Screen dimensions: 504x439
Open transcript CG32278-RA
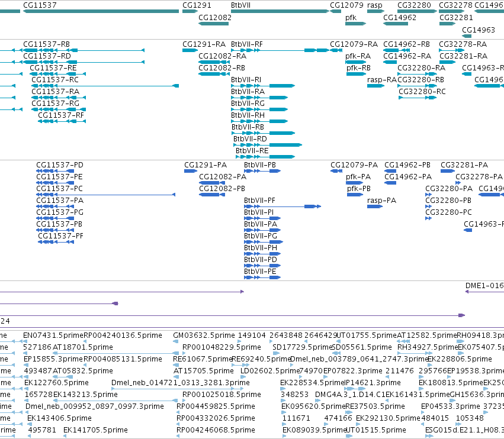coord(452,50)
